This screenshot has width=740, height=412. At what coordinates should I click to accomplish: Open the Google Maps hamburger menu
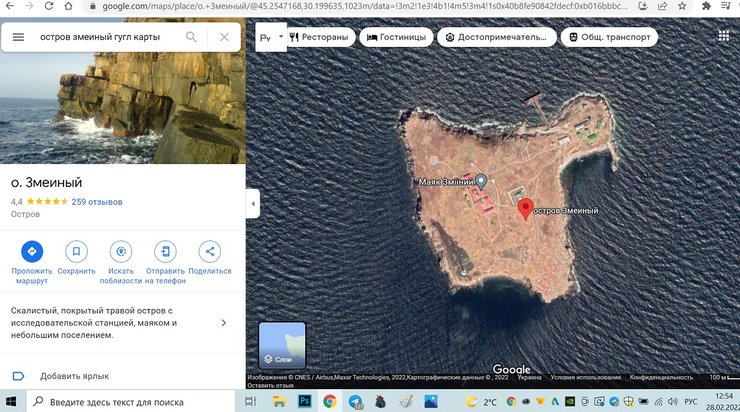18,38
